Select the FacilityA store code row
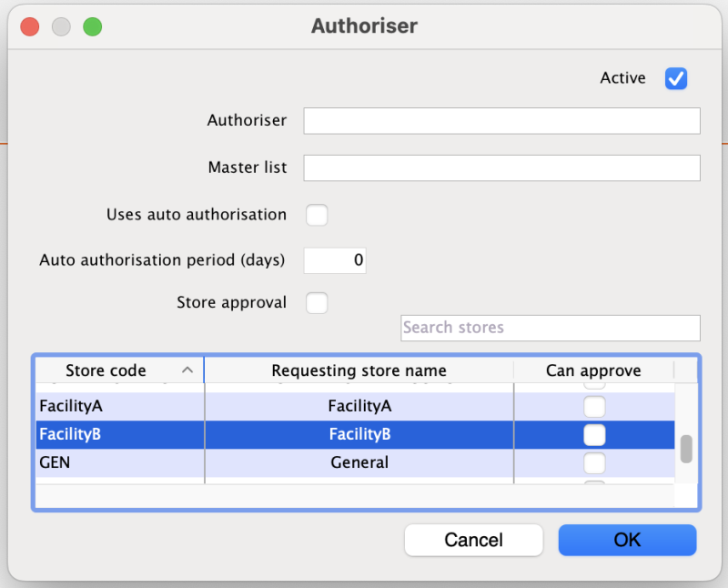 [118, 406]
